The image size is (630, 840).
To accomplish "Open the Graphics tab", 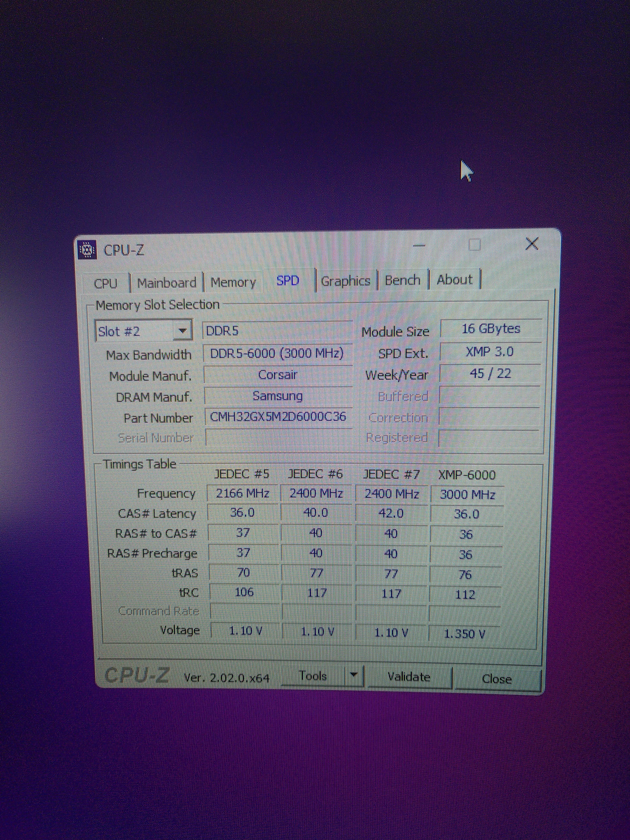I will click(345, 281).
